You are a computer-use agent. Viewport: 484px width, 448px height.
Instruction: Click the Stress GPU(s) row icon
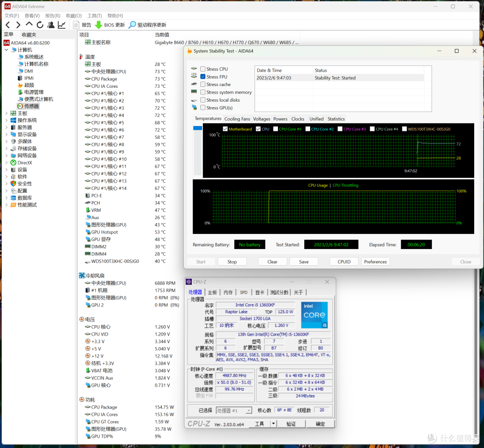click(194, 107)
